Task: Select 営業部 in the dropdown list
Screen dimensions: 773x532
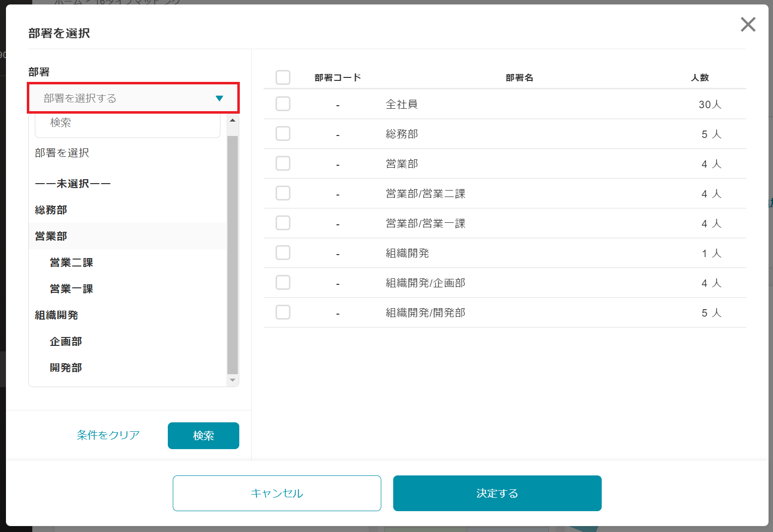Action: click(51, 236)
